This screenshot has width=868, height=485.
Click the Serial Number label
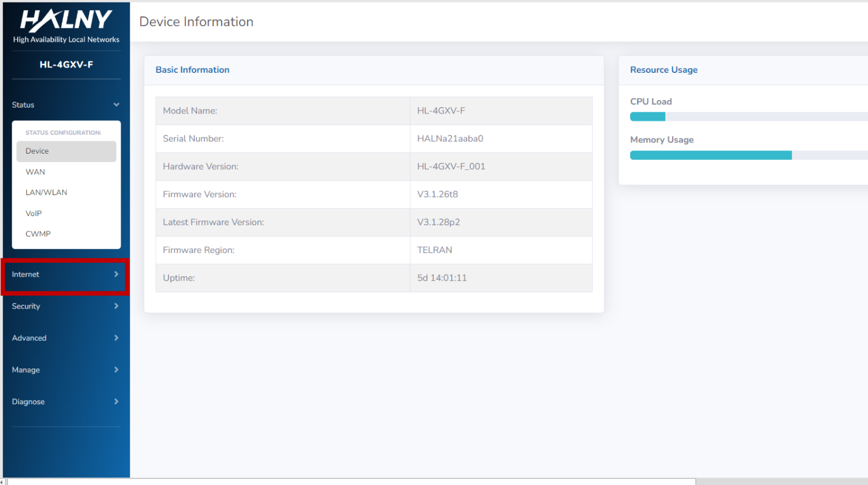coord(193,138)
